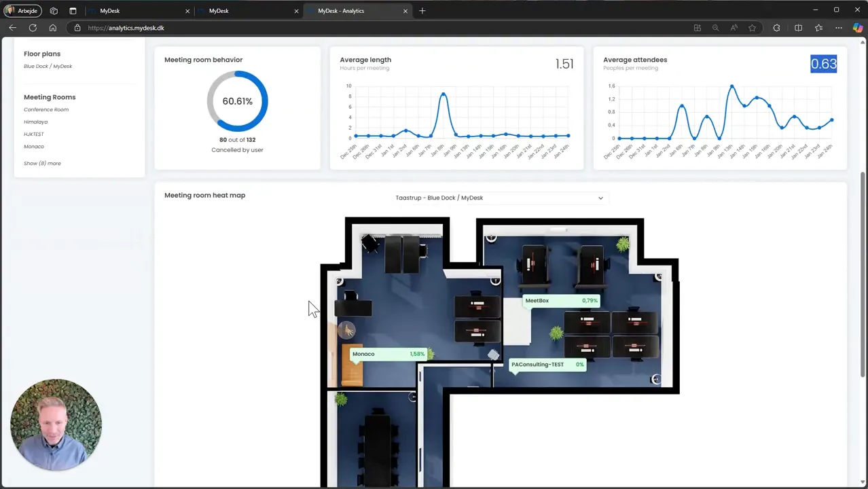This screenshot has width=868, height=489.
Task: Click the app available icon in the address bar
Action: (x=697, y=28)
